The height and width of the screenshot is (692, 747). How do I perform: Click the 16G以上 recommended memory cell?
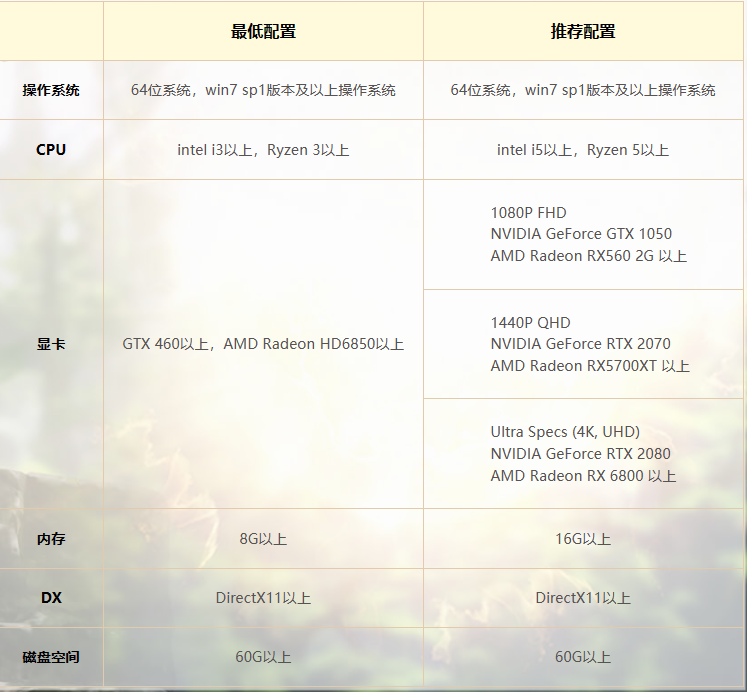click(583, 539)
